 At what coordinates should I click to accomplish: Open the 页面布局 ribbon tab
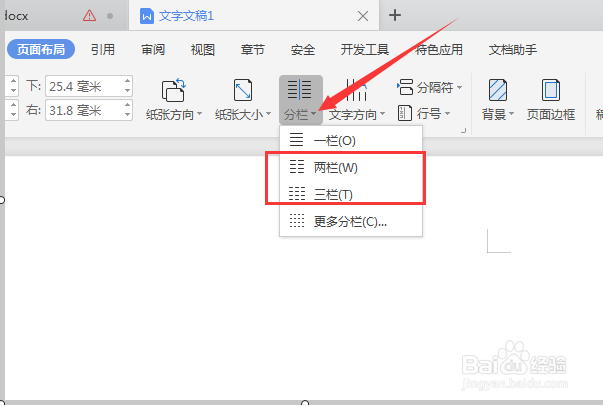point(41,49)
